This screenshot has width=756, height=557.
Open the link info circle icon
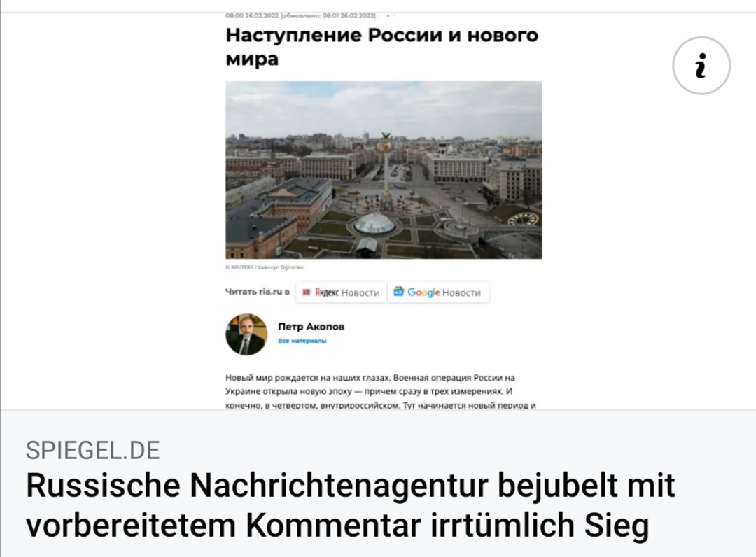701,66
